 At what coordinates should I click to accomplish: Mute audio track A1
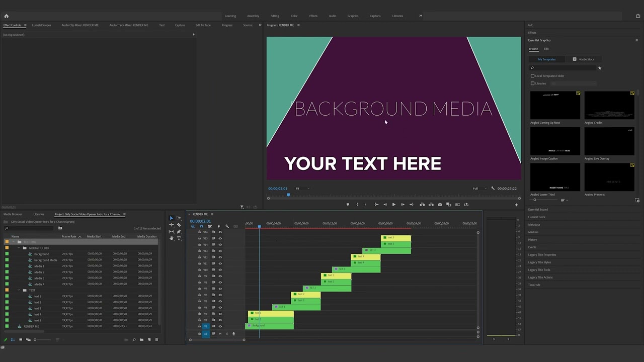pos(220,334)
